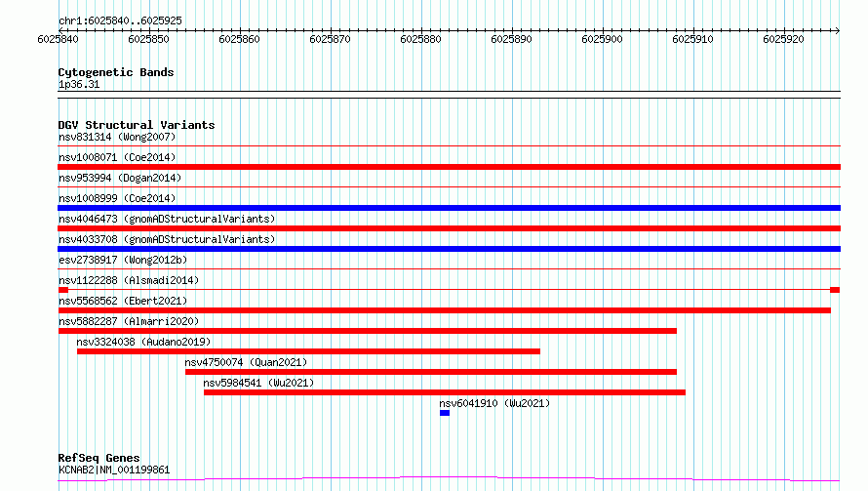Click the nsv1008071 (Coe2014) label
The image size is (868, 491).
(117, 157)
